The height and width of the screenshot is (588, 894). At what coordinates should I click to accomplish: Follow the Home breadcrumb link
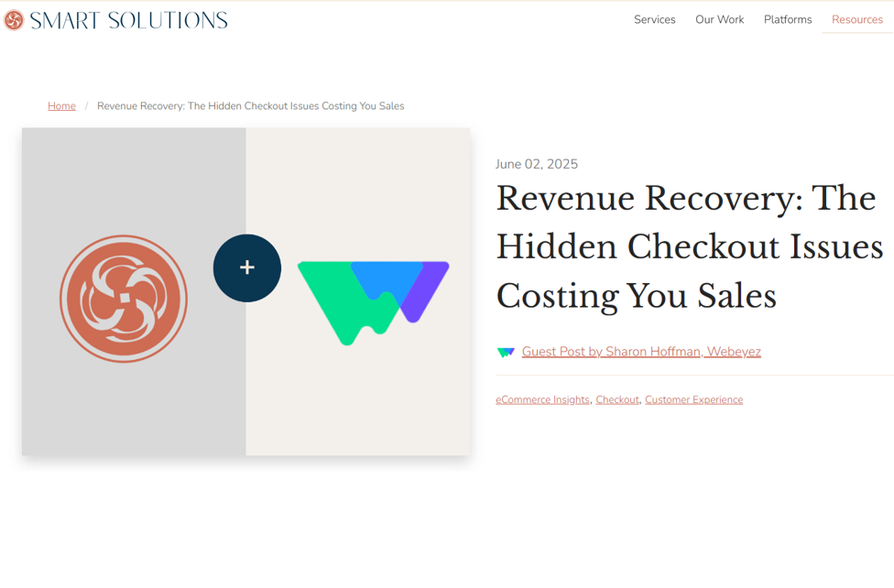pyautogui.click(x=61, y=106)
